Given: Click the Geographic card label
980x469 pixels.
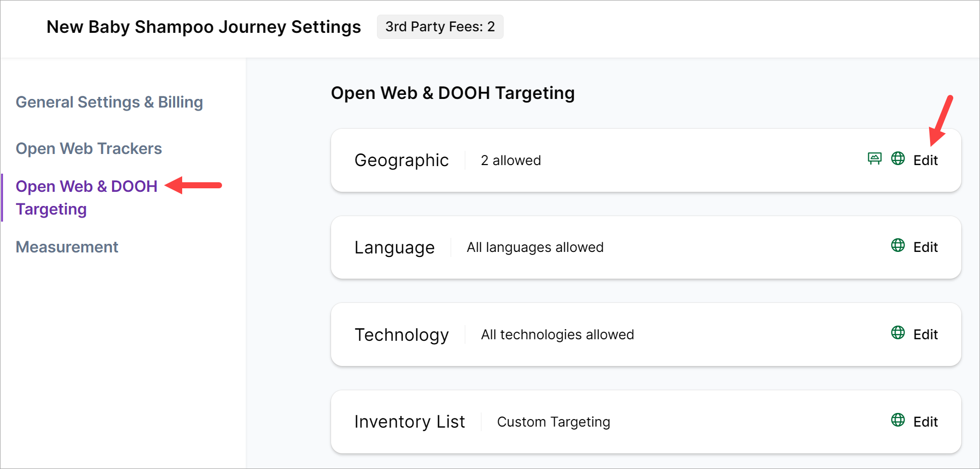Looking at the screenshot, I should [x=401, y=161].
